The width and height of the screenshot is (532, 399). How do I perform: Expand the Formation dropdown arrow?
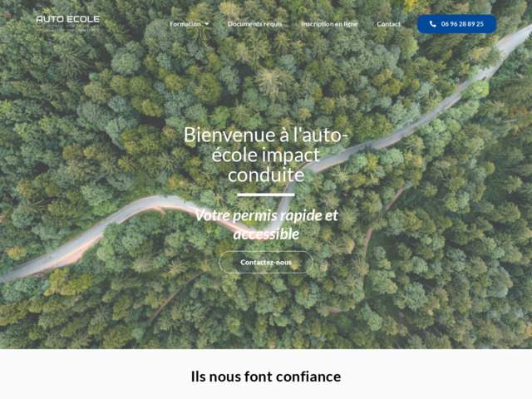pos(207,24)
